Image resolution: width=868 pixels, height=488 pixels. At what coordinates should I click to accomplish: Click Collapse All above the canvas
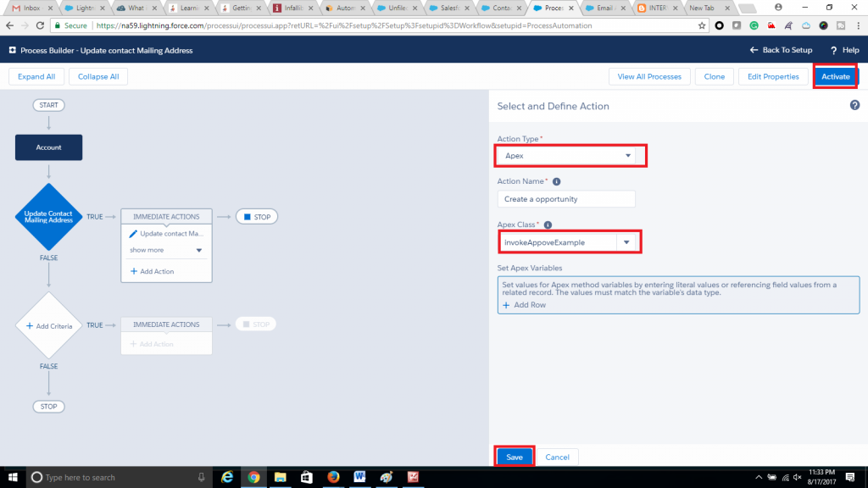(97, 76)
